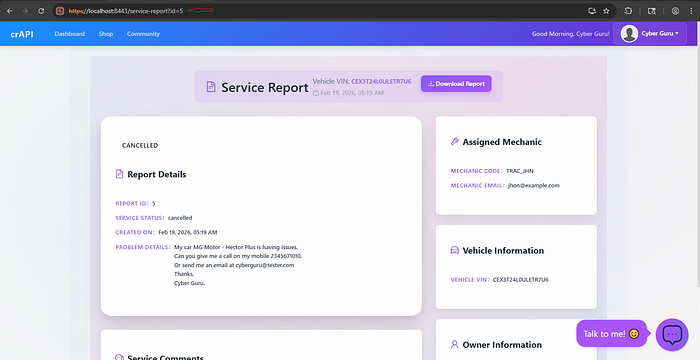Click the document icon beside Service Report title

(x=211, y=87)
